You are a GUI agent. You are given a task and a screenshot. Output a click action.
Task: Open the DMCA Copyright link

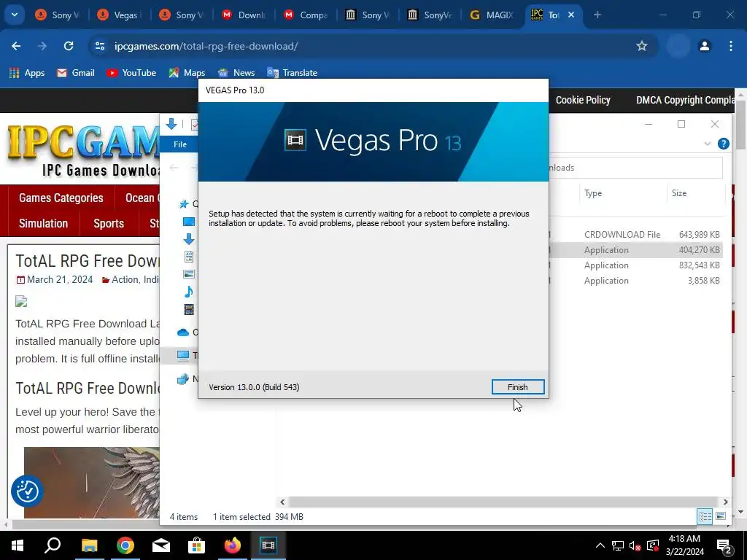pyautogui.click(x=685, y=100)
